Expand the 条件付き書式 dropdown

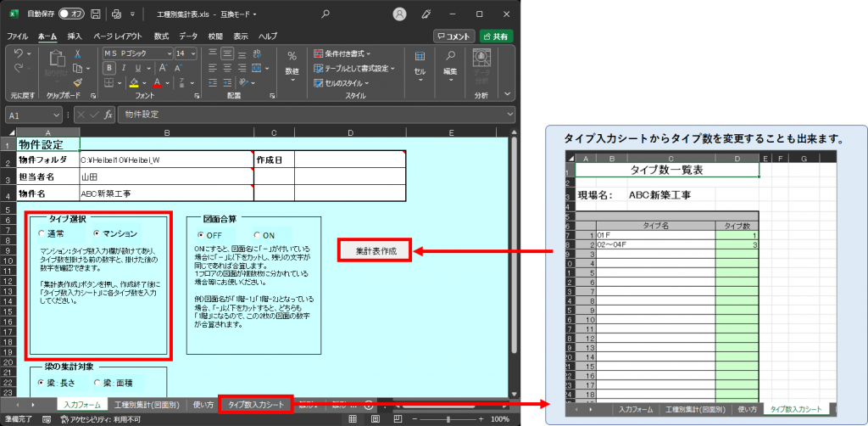tap(370, 53)
